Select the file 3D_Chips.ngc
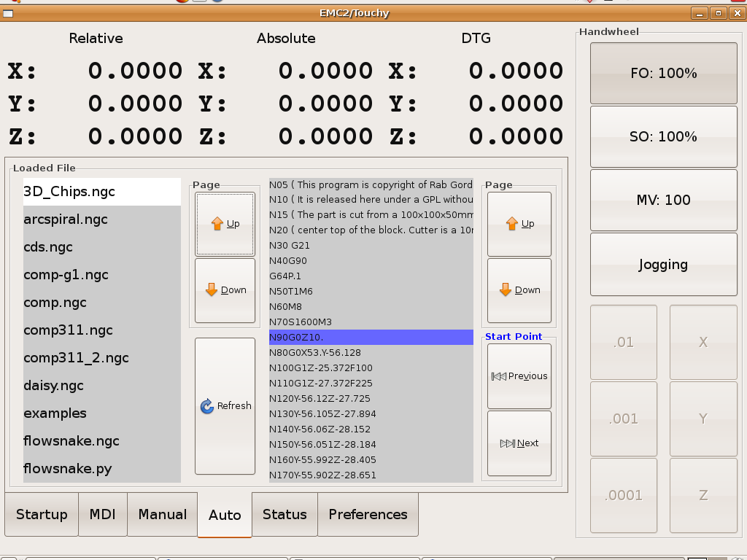Image resolution: width=747 pixels, height=560 pixels. click(x=102, y=192)
